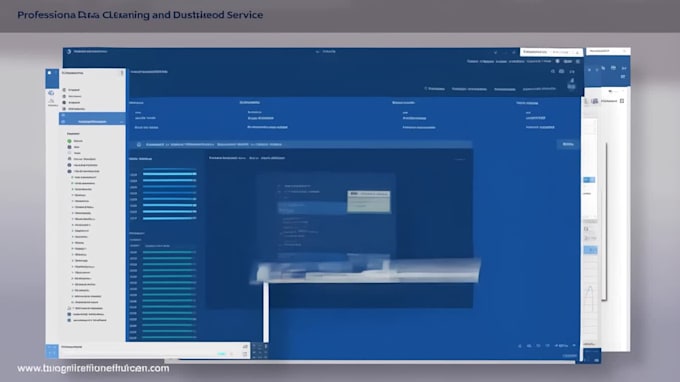Image resolution: width=680 pixels, height=382 pixels.
Task: Click the button right of the breadcrumb bar
Action: (x=568, y=144)
